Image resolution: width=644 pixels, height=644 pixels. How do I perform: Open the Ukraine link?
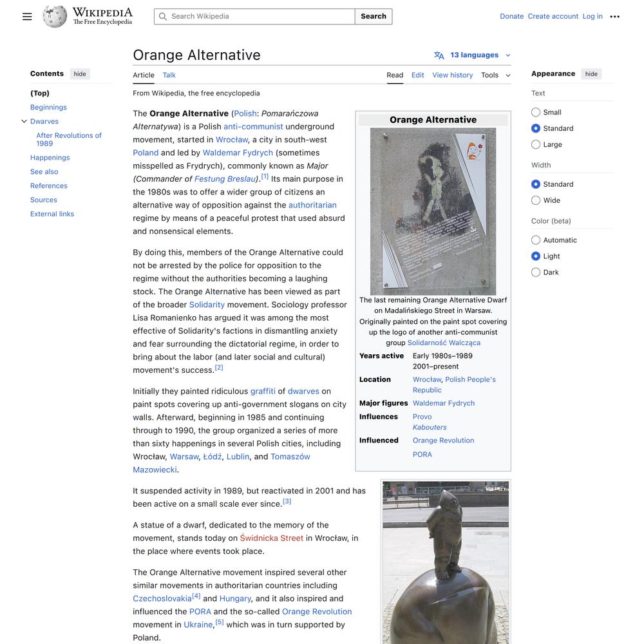tap(198, 625)
